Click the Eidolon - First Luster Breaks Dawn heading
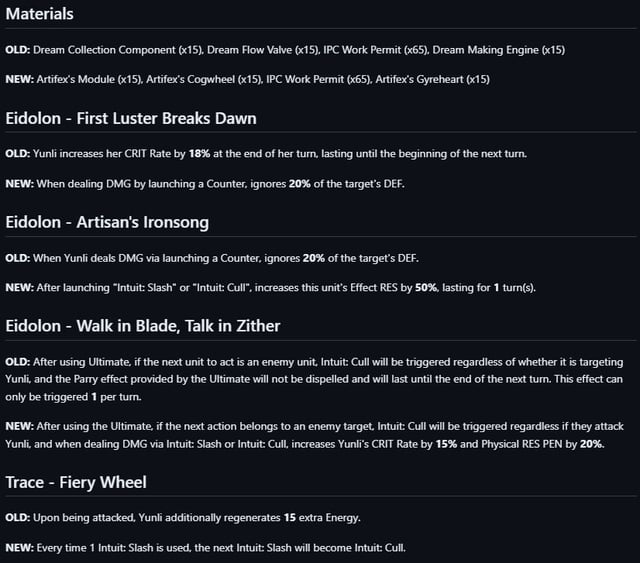The height and width of the screenshot is (563, 640). pyautogui.click(x=131, y=118)
